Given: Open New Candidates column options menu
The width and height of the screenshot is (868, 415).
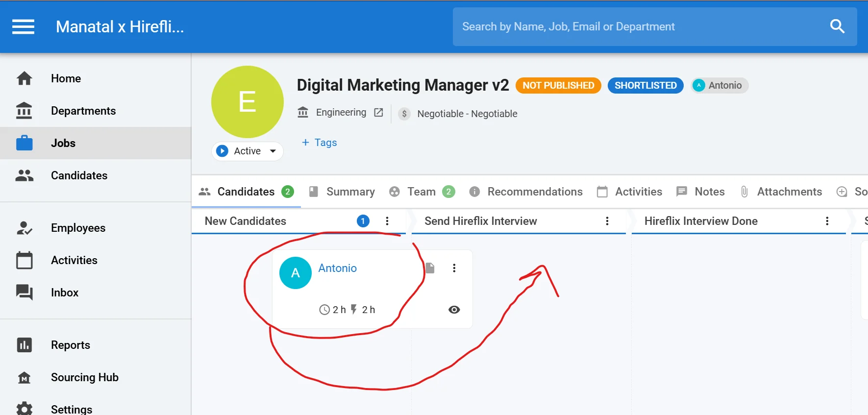Looking at the screenshot, I should click(x=387, y=221).
